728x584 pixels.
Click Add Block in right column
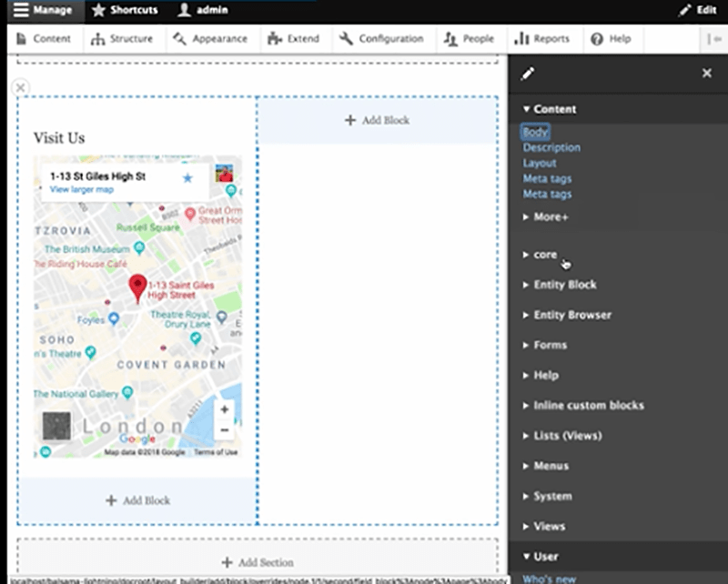(377, 120)
